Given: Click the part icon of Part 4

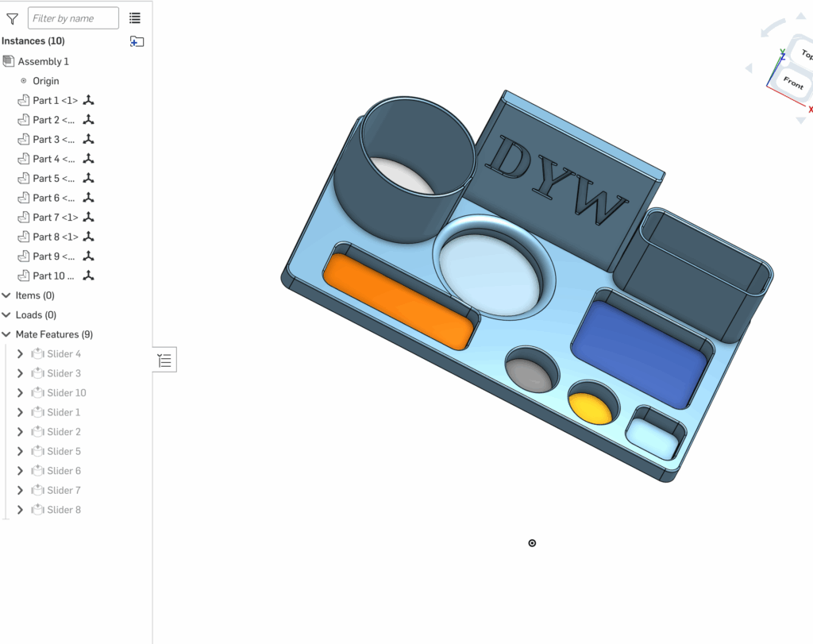Looking at the screenshot, I should (23, 159).
